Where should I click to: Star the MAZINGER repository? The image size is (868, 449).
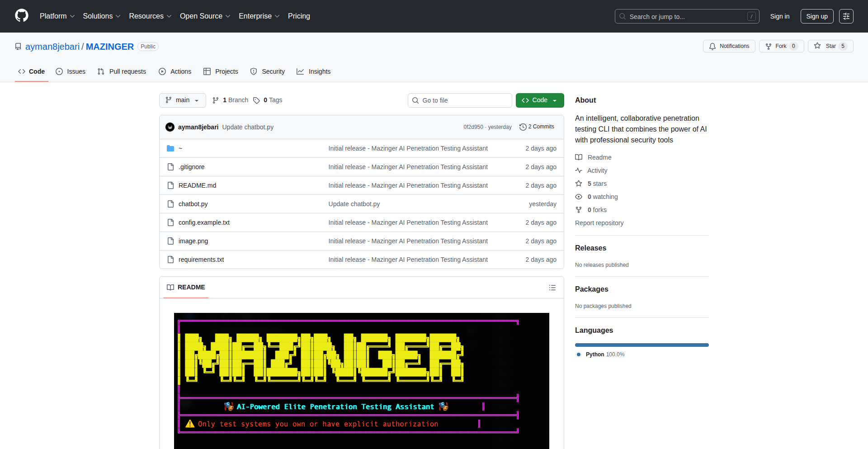coord(830,46)
